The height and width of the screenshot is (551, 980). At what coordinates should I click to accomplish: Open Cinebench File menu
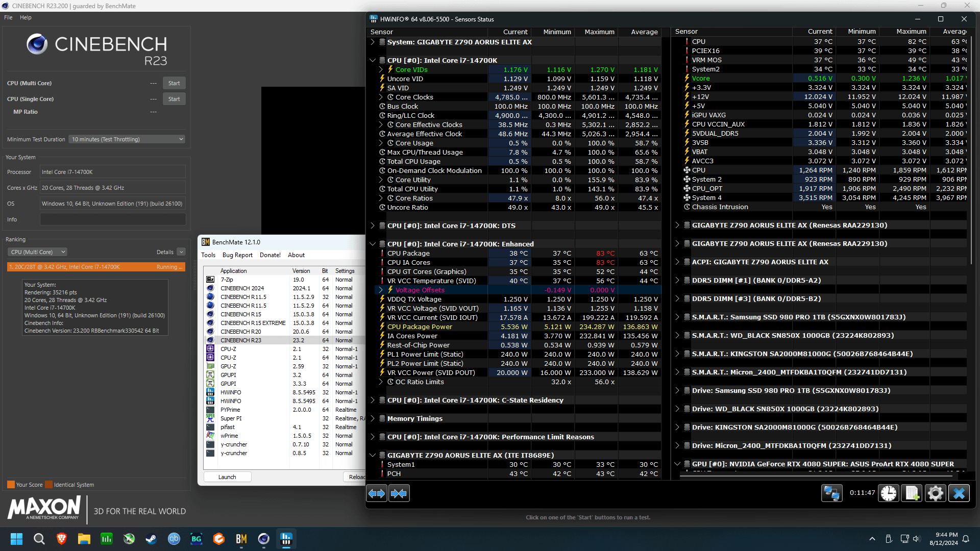(8, 17)
